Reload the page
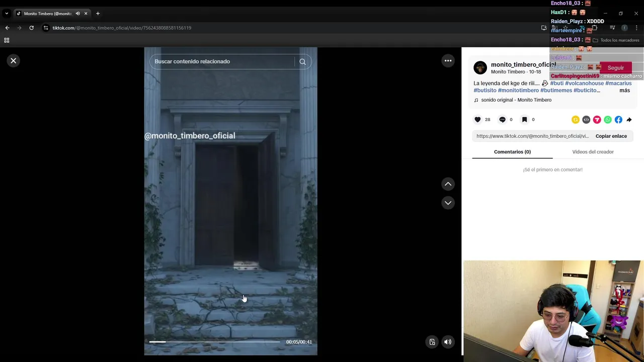The width and height of the screenshot is (644, 362). pyautogui.click(x=31, y=28)
